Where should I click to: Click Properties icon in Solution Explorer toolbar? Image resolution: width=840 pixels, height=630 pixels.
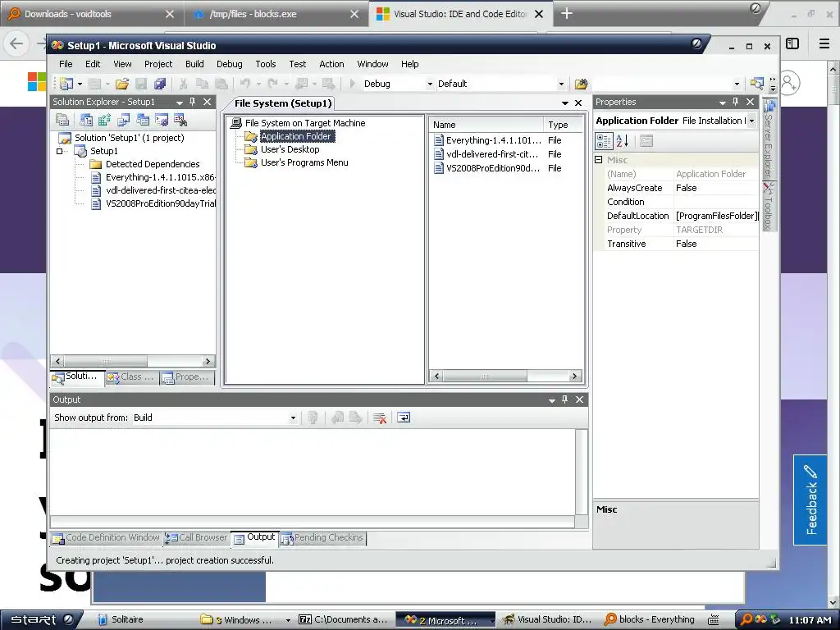coord(62,120)
